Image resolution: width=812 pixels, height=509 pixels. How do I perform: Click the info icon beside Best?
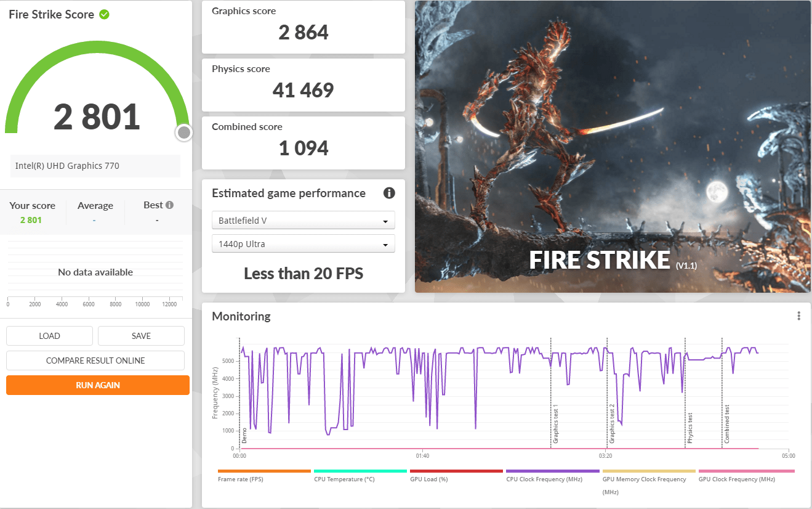169,205
